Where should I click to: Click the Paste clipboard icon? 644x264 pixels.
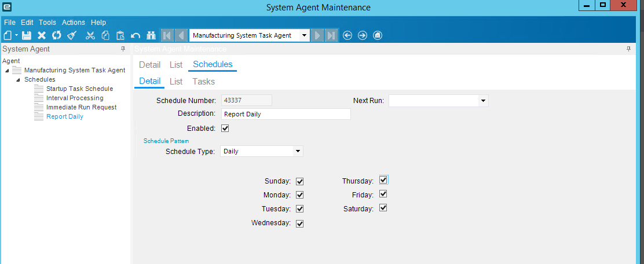pos(120,35)
